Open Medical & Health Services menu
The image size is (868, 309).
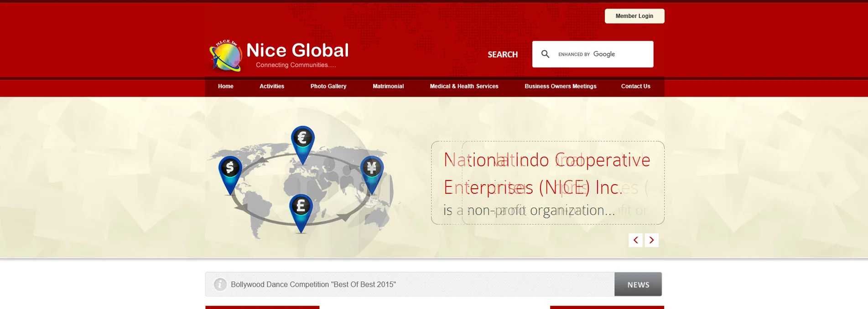tap(464, 86)
